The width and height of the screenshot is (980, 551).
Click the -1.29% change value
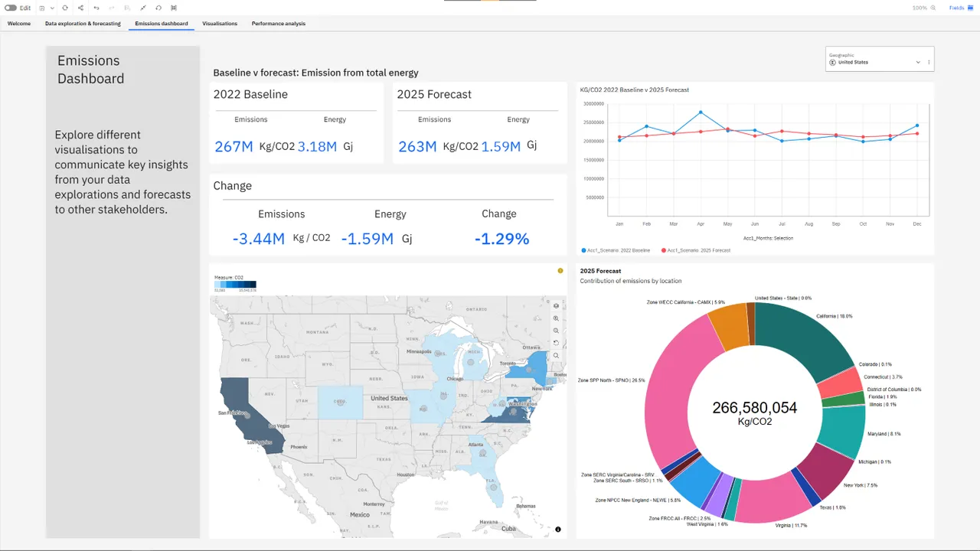pyautogui.click(x=501, y=239)
